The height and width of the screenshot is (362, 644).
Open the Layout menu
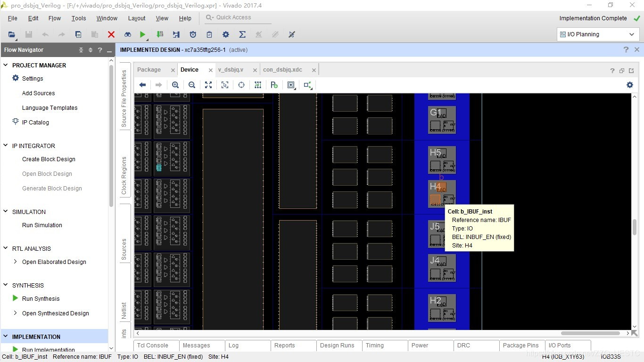(x=137, y=18)
